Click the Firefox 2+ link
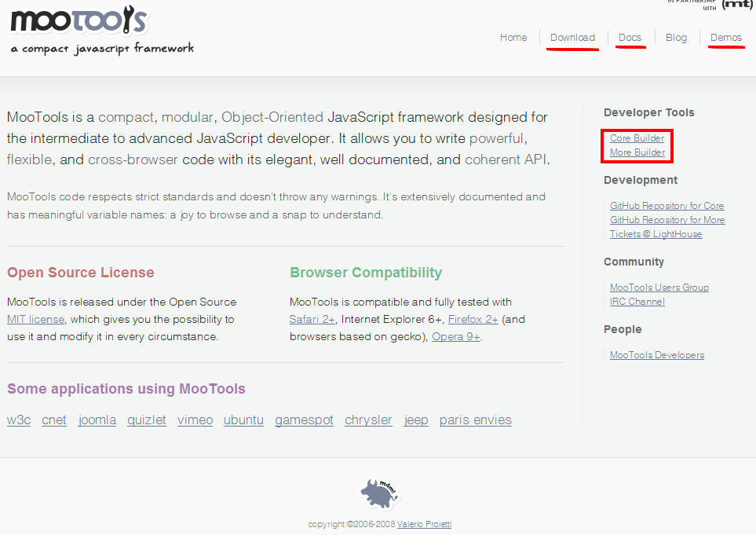This screenshot has height=535, width=756. (473, 320)
